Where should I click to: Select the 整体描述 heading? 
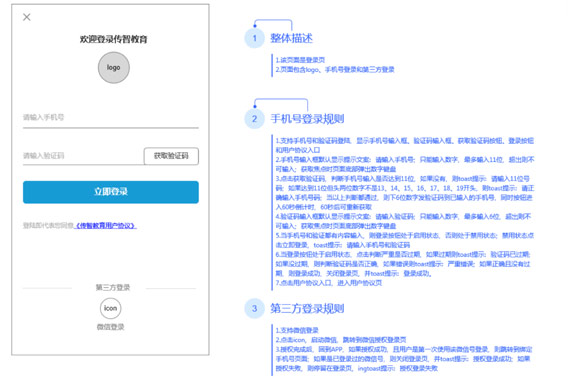click(x=291, y=38)
